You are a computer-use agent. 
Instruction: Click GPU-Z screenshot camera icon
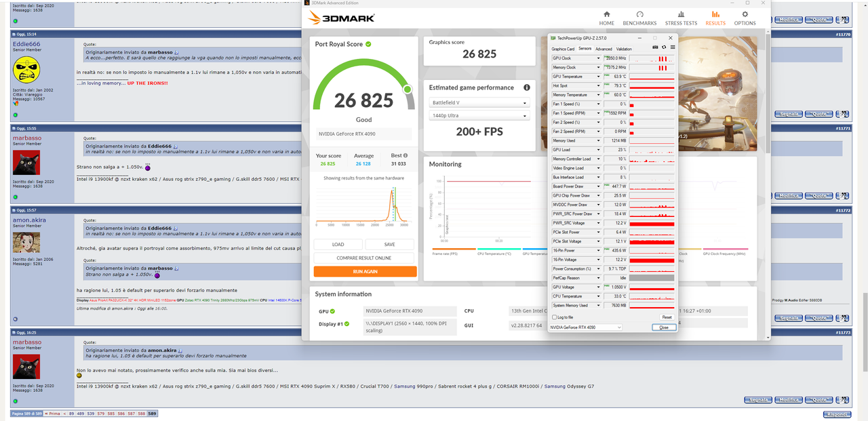[656, 47]
